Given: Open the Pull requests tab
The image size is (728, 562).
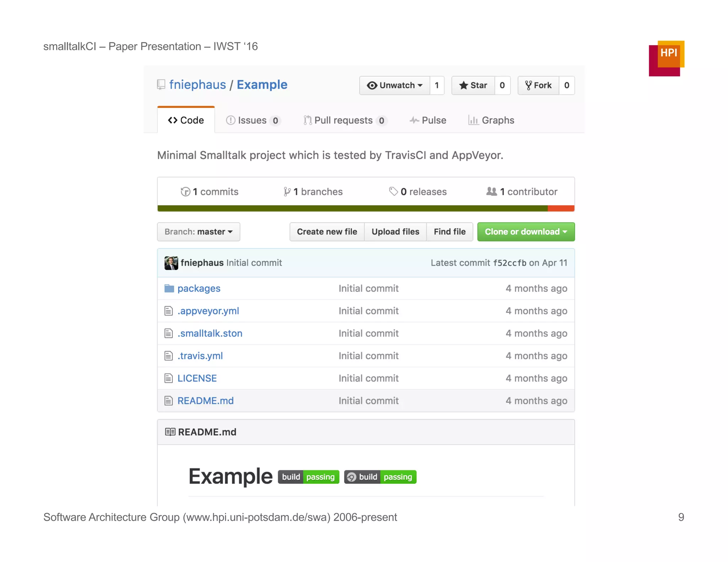Looking at the screenshot, I should (x=344, y=120).
